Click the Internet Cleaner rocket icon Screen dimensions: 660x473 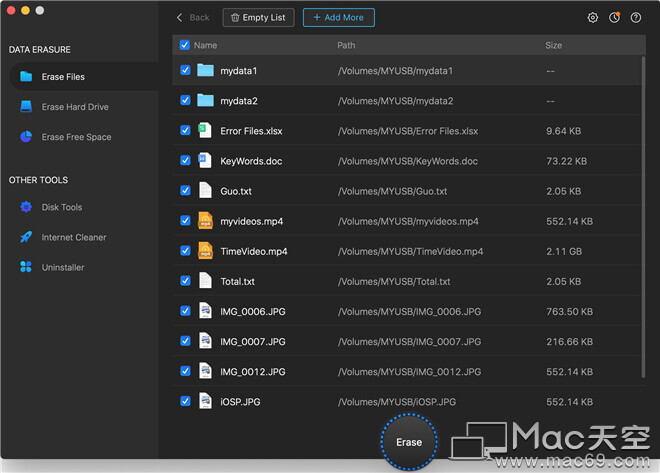(26, 237)
